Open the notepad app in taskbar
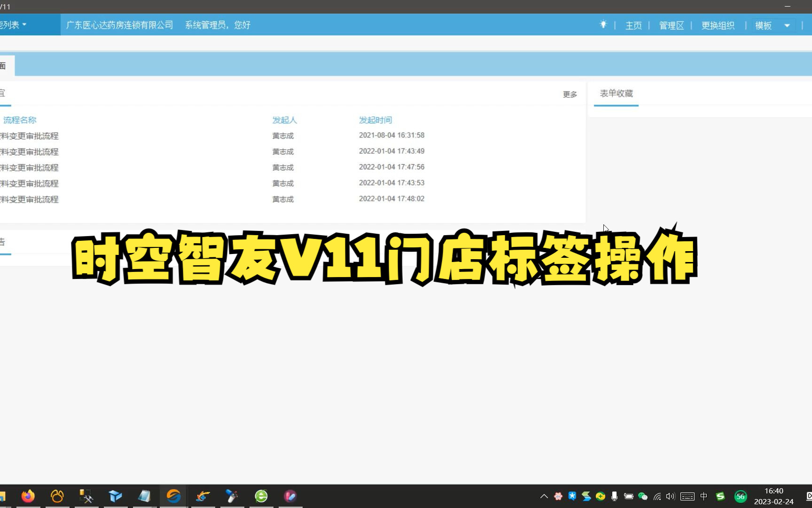The width and height of the screenshot is (812, 508). click(144, 496)
